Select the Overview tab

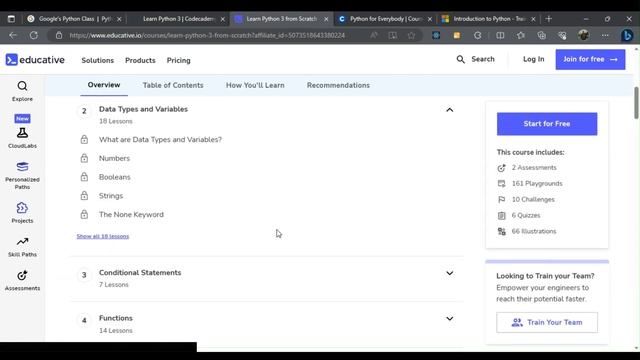(x=104, y=85)
